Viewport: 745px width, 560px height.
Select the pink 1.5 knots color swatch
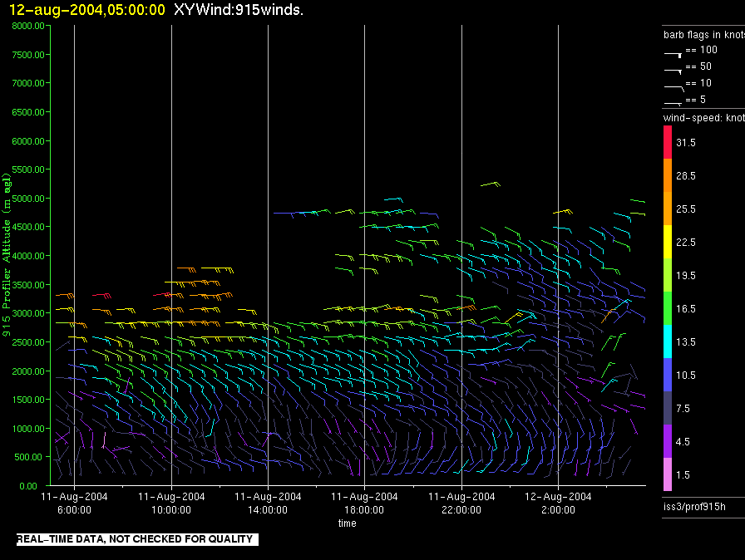click(668, 474)
